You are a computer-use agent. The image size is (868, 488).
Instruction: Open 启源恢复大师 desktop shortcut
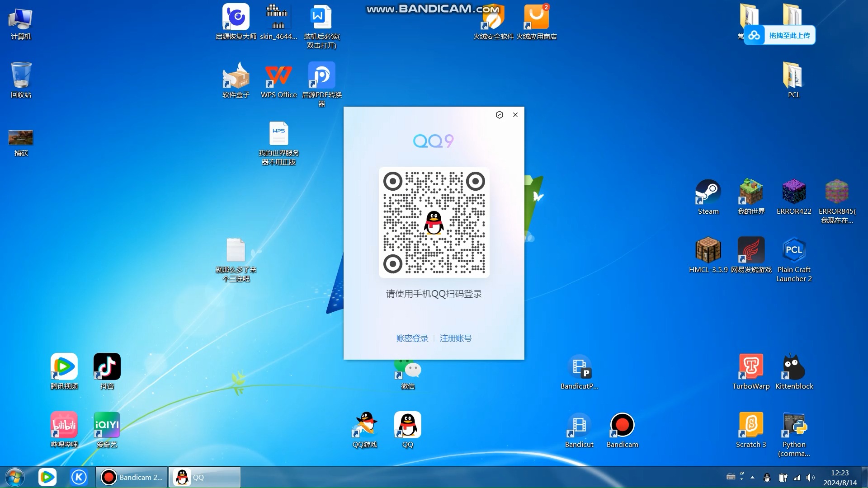tap(236, 22)
